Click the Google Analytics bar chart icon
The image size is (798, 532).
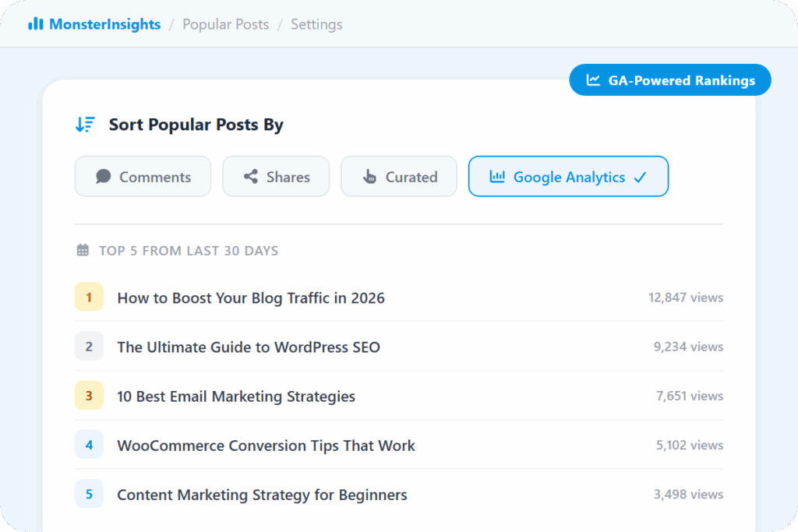(x=496, y=177)
